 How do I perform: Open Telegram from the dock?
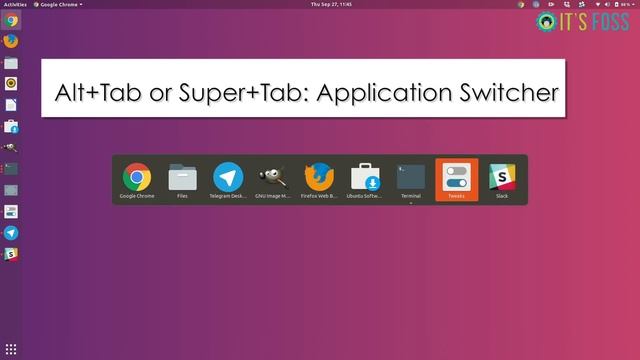pos(11,233)
